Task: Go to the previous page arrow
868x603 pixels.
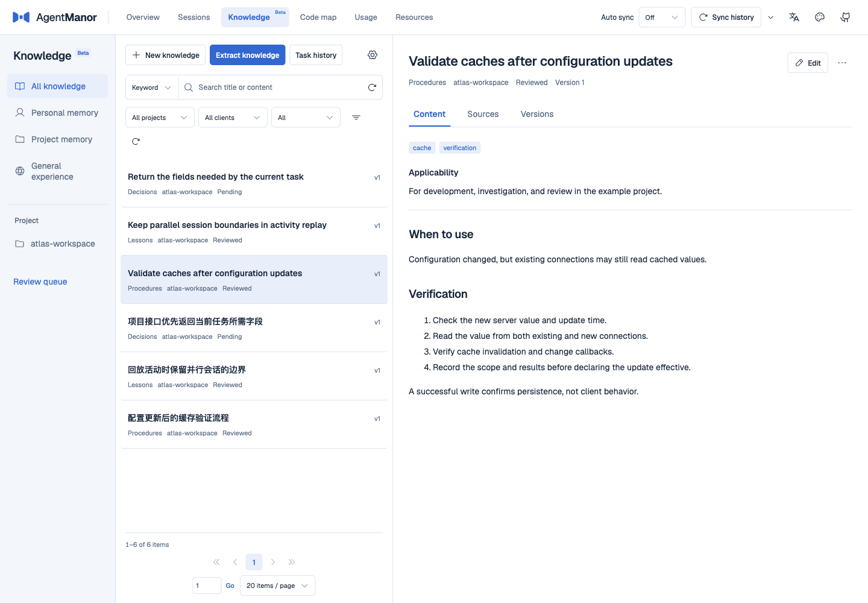Action: (x=235, y=562)
